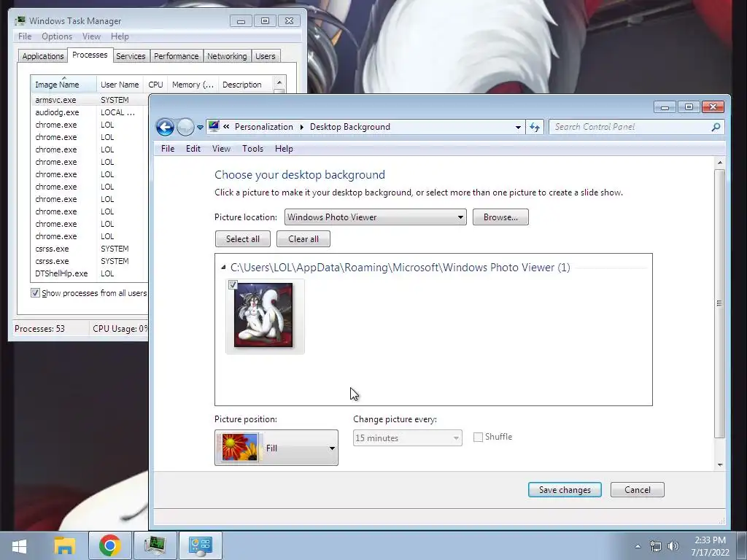Click the Task Manager title bar icon

[20, 21]
